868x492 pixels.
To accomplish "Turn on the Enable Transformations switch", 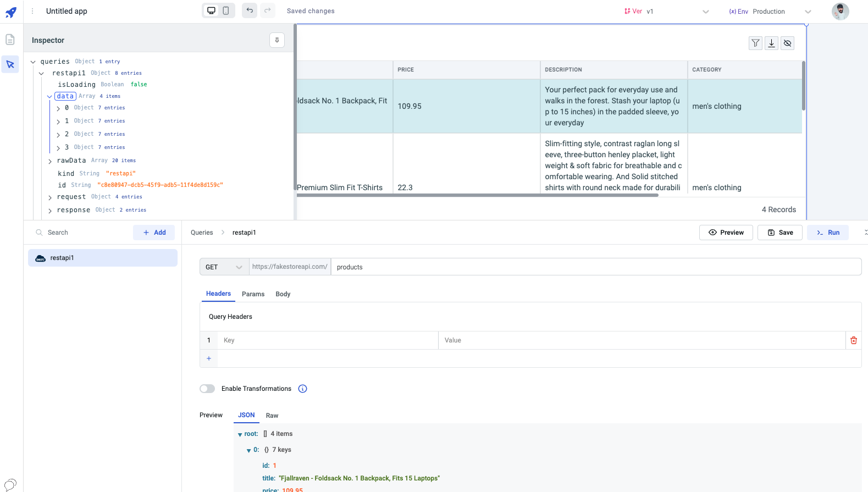I will point(207,389).
